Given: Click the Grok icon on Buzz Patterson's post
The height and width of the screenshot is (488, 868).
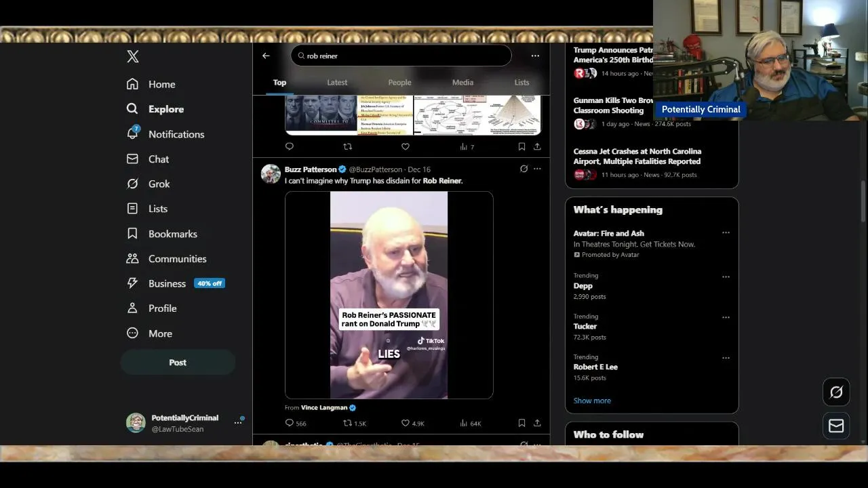Looking at the screenshot, I should pos(524,169).
